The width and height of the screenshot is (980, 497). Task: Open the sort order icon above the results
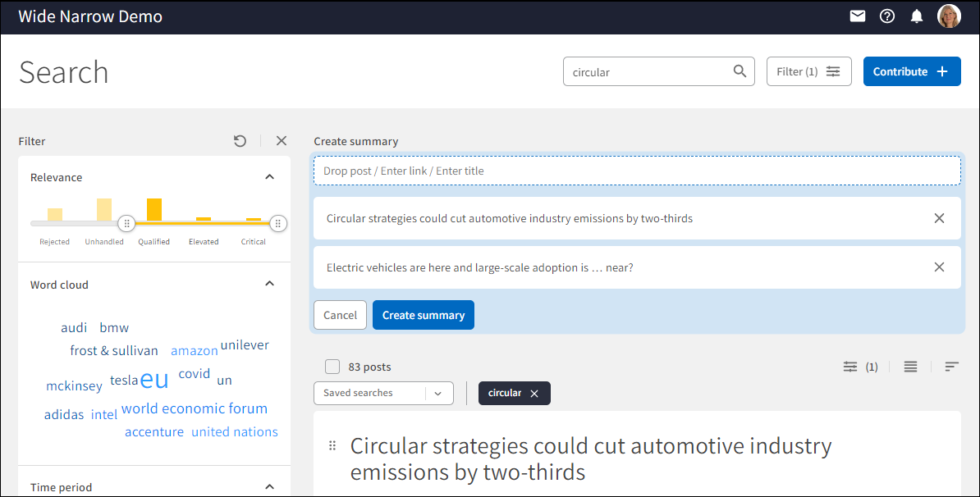pyautogui.click(x=951, y=367)
